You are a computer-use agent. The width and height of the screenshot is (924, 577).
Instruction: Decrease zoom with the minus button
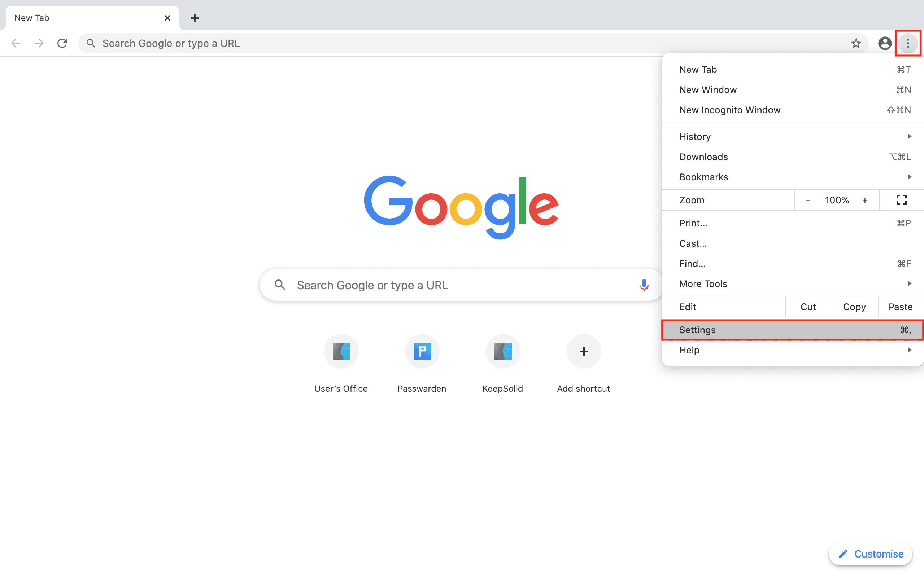coord(807,201)
